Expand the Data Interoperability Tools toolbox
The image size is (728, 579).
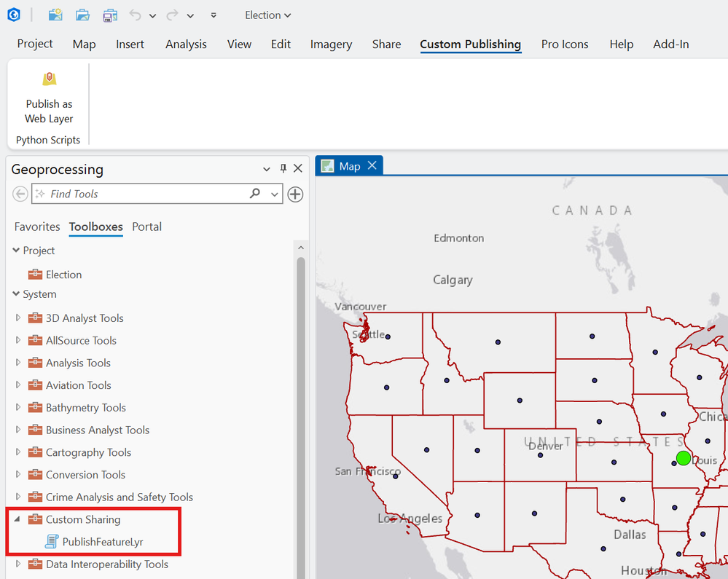tap(18, 564)
